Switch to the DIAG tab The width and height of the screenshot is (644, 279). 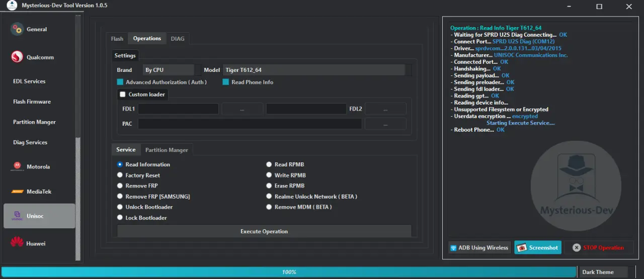tap(178, 39)
